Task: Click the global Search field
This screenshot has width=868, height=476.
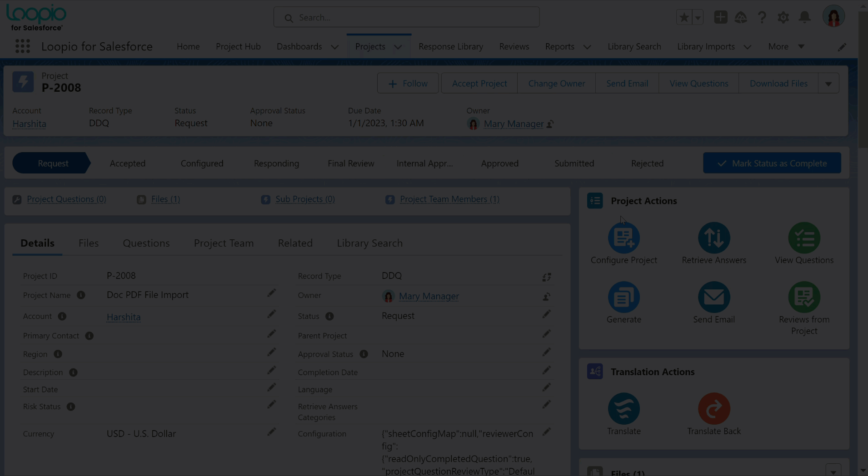Action: tap(406, 17)
